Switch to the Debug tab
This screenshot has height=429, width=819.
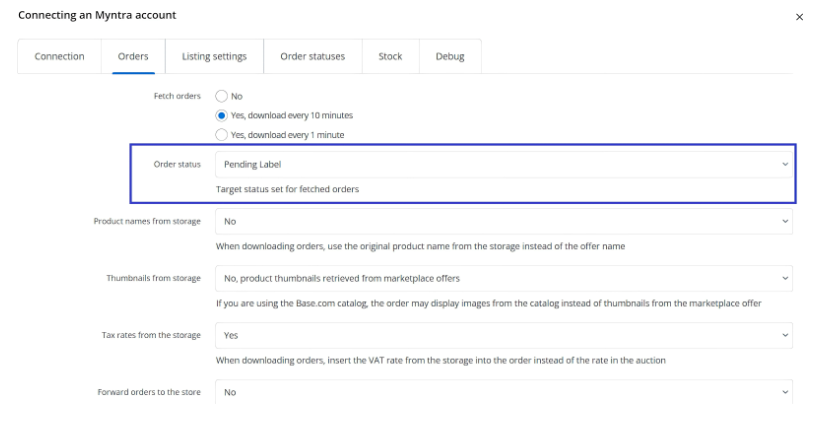[450, 57]
